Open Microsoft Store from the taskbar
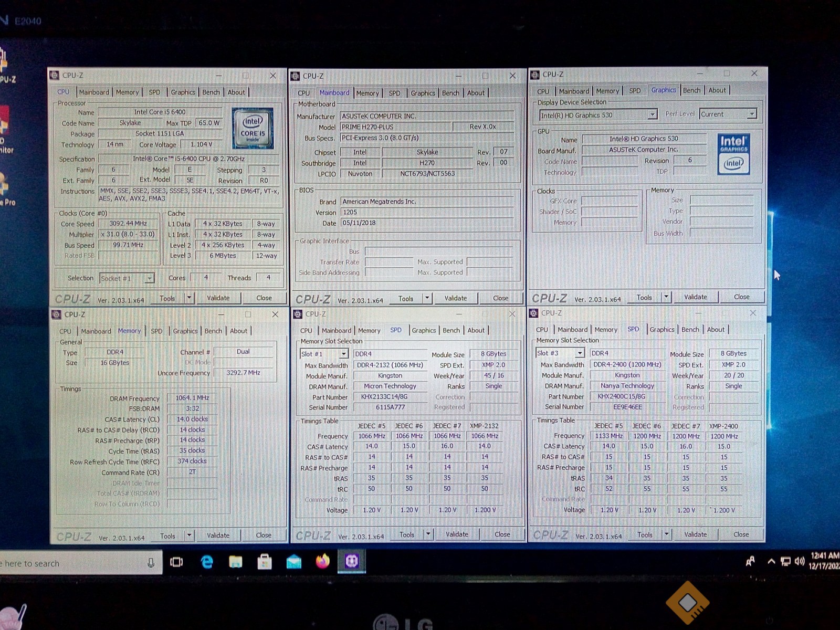Viewport: 840px width, 630px height. [x=265, y=562]
